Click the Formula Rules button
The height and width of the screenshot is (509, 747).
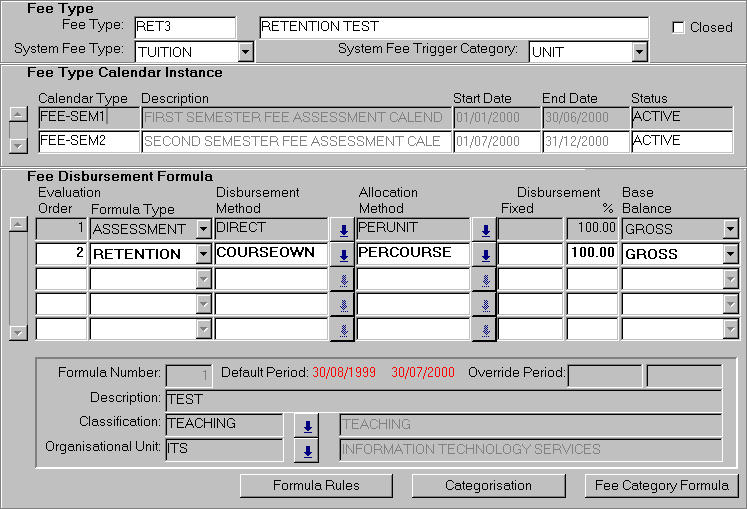(x=316, y=486)
